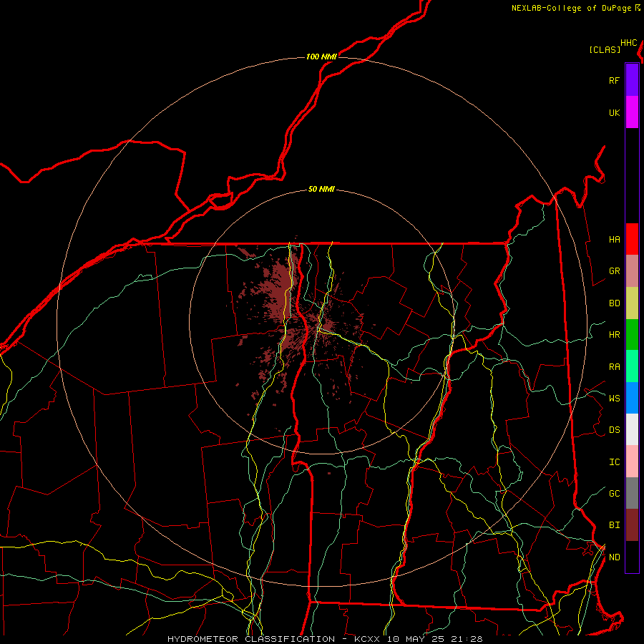Click the HR legend label
Screen dimensions: 644x644
(x=614, y=335)
